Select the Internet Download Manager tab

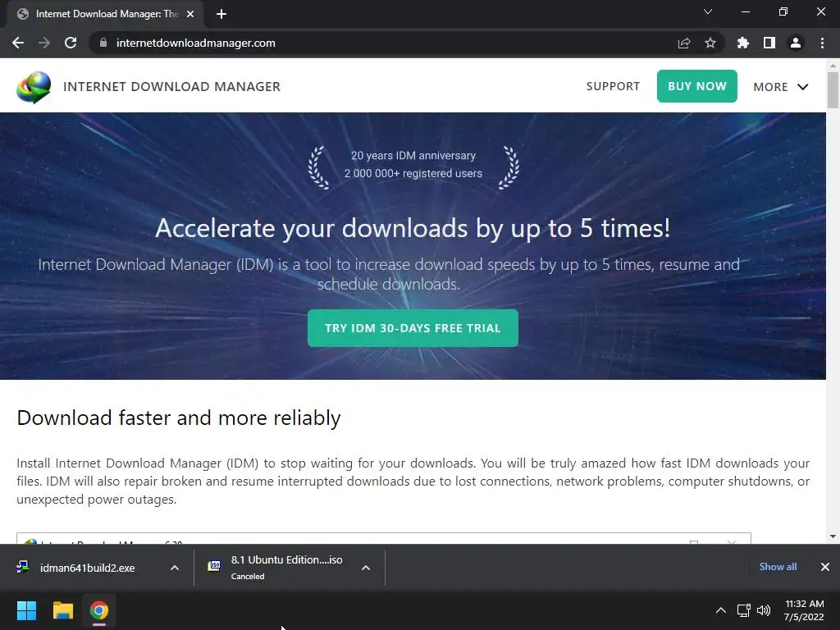click(104, 14)
